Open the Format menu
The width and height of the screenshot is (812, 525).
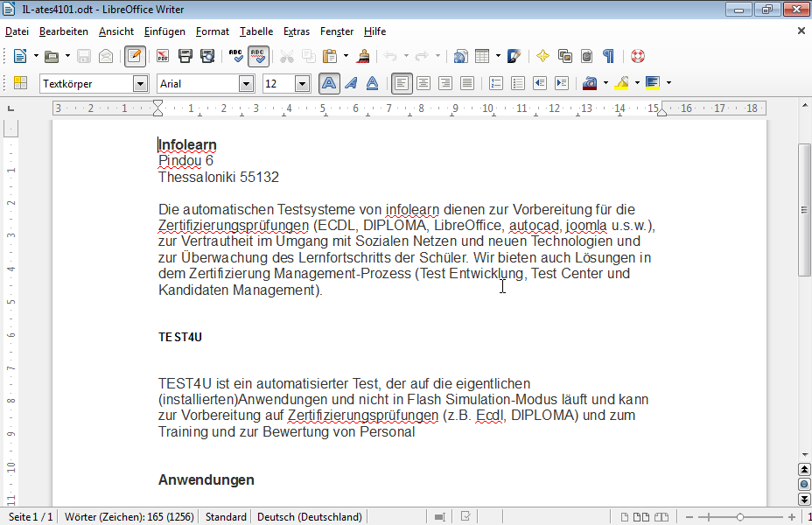213,31
